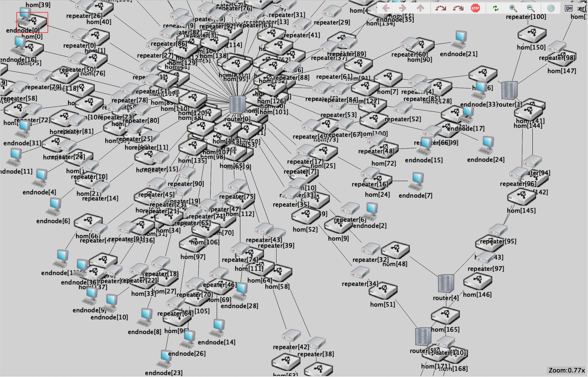588x377 pixels.
Task: Switch to the 3D globe view
Action: (551, 8)
